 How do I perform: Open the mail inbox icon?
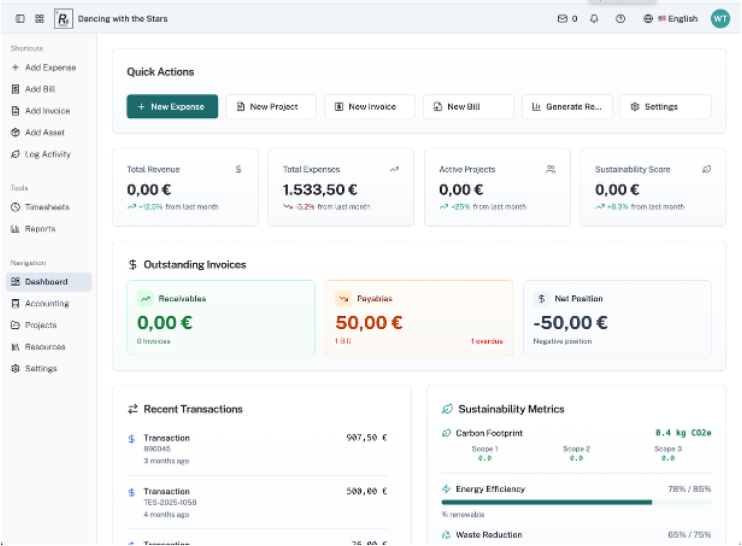[x=562, y=18]
